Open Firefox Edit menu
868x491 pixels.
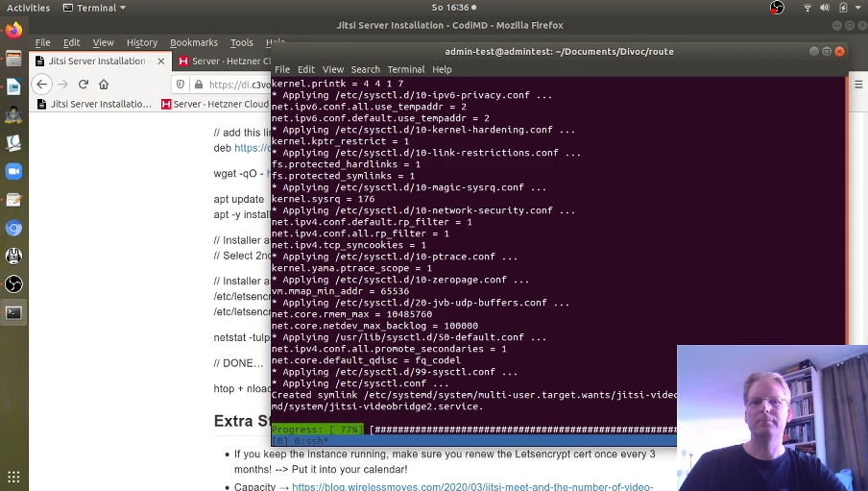click(71, 42)
